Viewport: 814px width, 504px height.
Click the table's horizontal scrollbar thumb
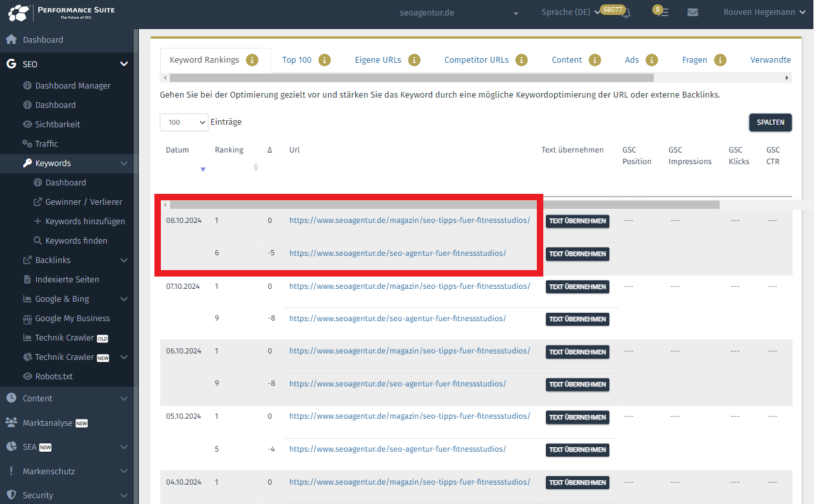444,205
